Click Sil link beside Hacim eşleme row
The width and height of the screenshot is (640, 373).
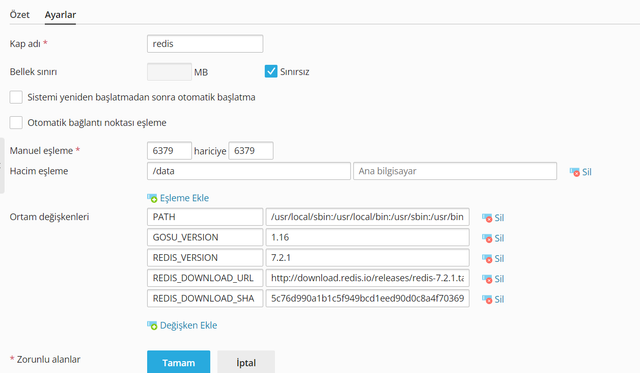[587, 172]
